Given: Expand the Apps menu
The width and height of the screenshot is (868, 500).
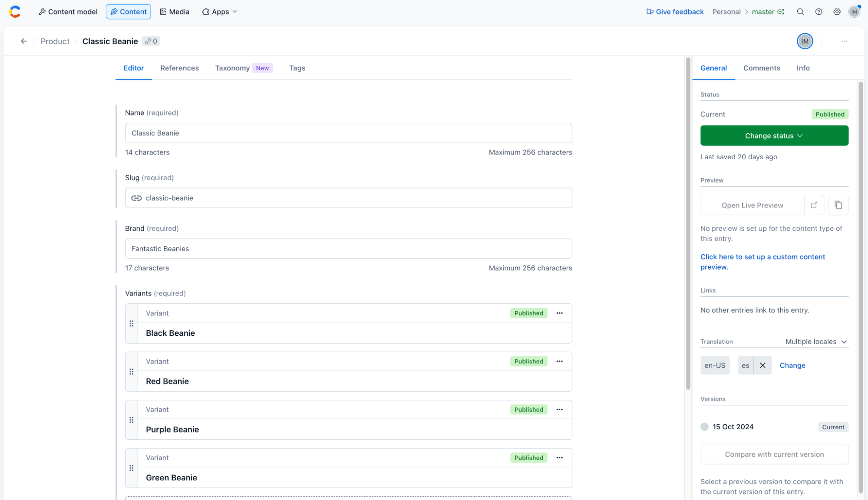Looking at the screenshot, I should click(x=220, y=12).
